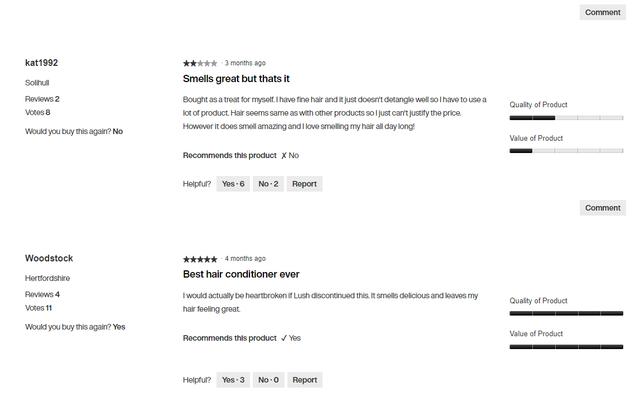Click Woodstock's Quality of Product bar
This screenshot has width=640, height=396.
coord(566,314)
